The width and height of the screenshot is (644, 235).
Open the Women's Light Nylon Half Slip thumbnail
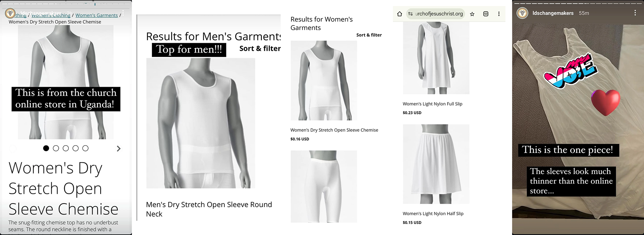coord(436,164)
